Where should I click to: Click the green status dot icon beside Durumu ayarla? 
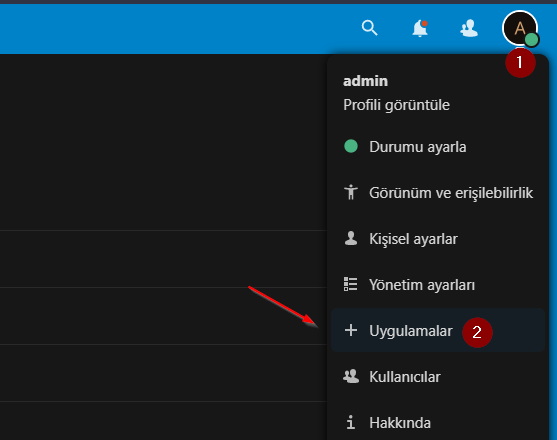351,146
